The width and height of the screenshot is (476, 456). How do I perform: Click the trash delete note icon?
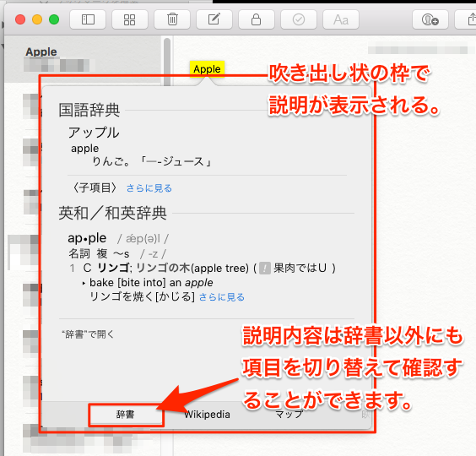172,19
